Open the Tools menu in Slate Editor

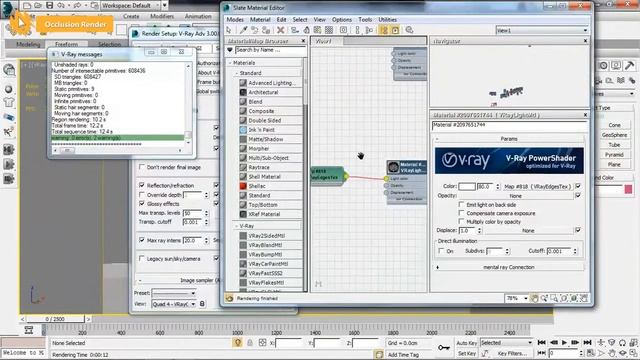click(x=365, y=20)
